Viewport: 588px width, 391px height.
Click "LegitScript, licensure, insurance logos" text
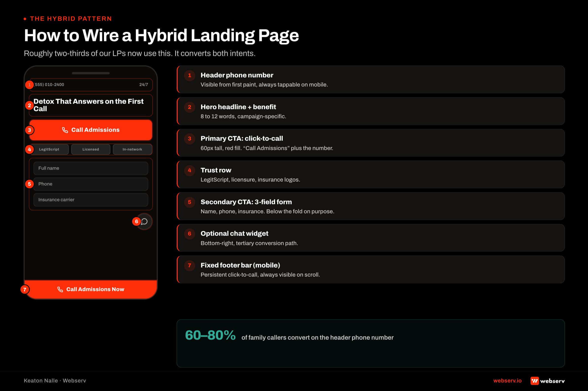[250, 179]
